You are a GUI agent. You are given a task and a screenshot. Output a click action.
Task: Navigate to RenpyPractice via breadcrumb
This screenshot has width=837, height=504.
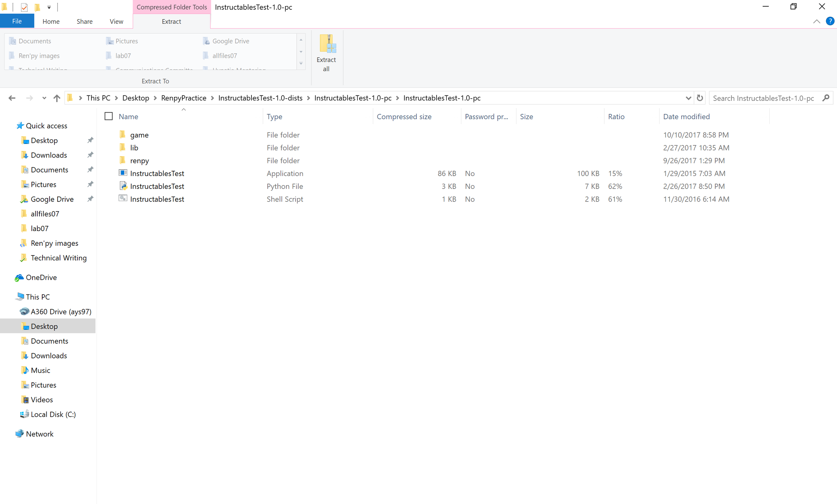coord(184,98)
